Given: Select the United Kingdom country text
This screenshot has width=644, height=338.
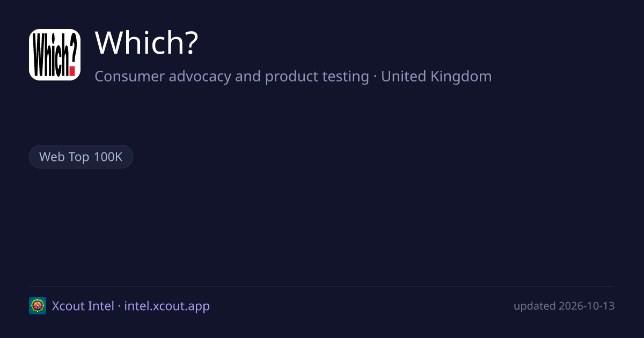Looking at the screenshot, I should tap(436, 76).
